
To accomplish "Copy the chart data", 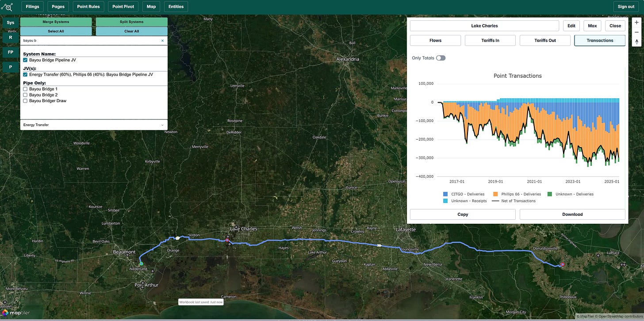I will [463, 214].
